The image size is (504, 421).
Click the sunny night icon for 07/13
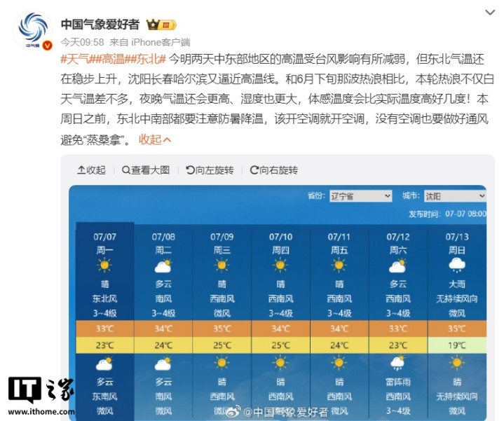[x=457, y=363]
